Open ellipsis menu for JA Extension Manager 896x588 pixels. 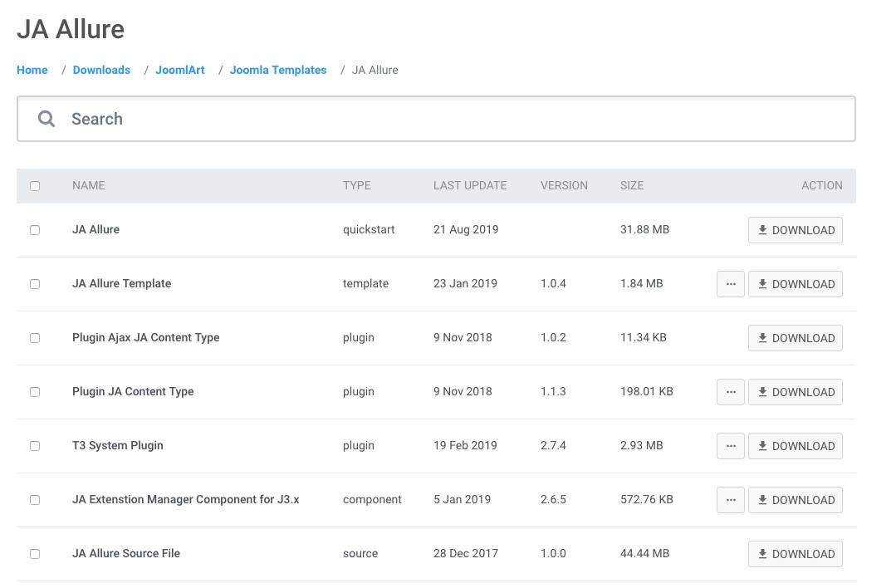pos(730,500)
